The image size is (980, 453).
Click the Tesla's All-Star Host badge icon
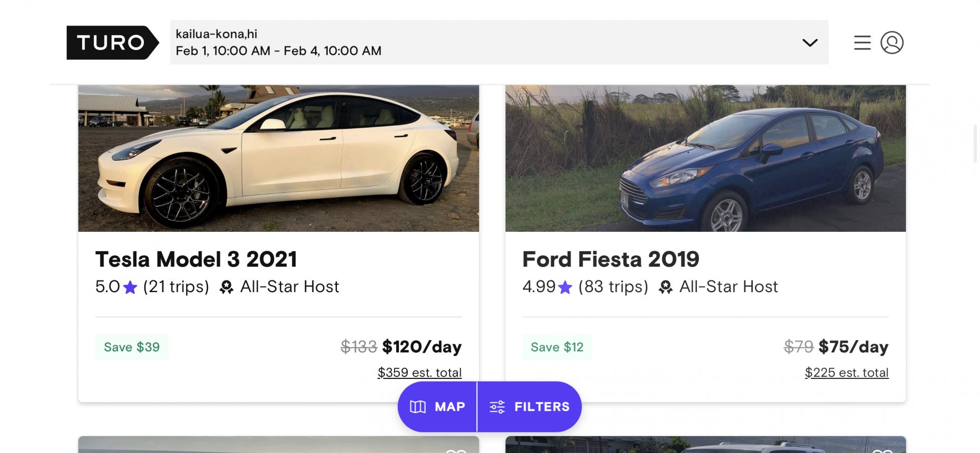tap(226, 288)
